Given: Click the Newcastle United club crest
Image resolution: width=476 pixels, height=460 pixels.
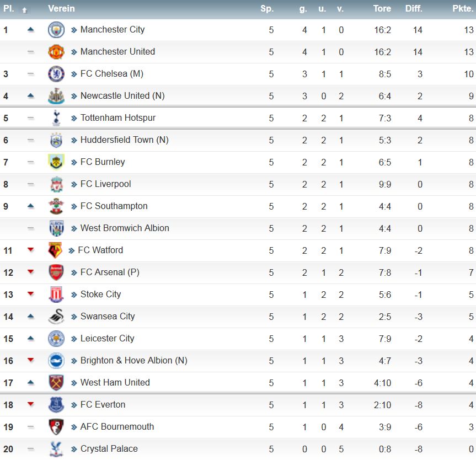Looking at the screenshot, I should (x=56, y=96).
